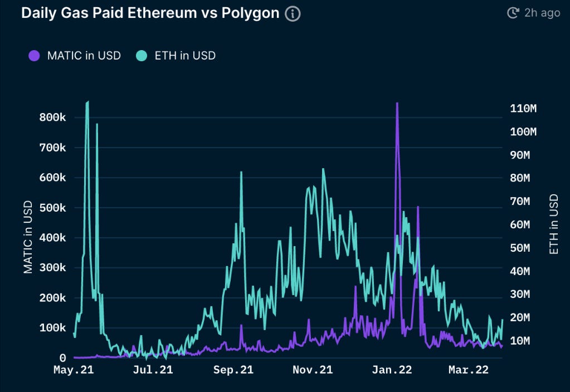Viewport: 570px width, 392px height.
Task: Click the 20M right axis label
Action: pos(520,317)
